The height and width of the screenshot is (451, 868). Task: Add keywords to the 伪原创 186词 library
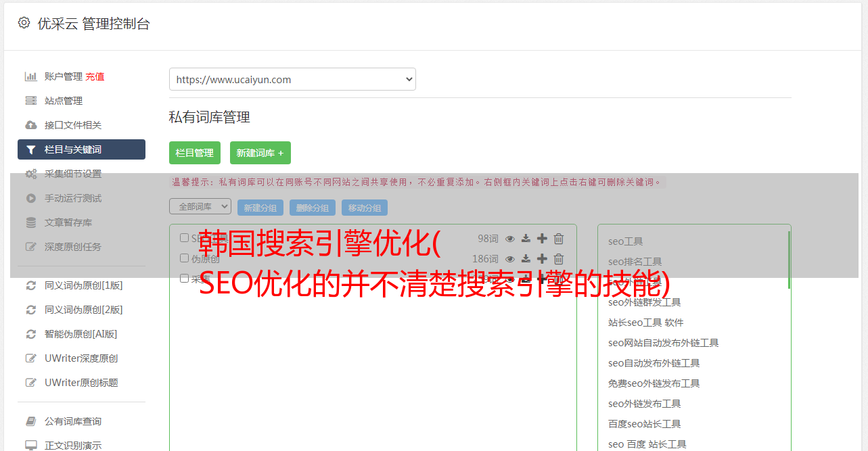click(542, 259)
